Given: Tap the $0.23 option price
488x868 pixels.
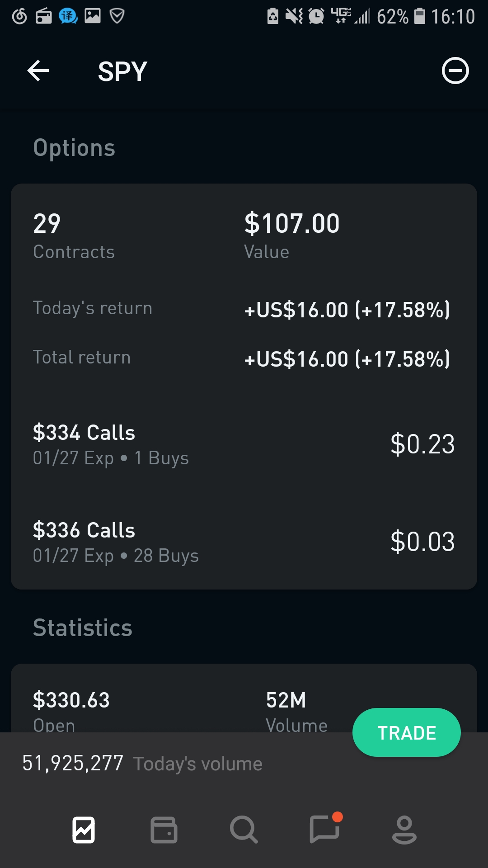Looking at the screenshot, I should (422, 444).
